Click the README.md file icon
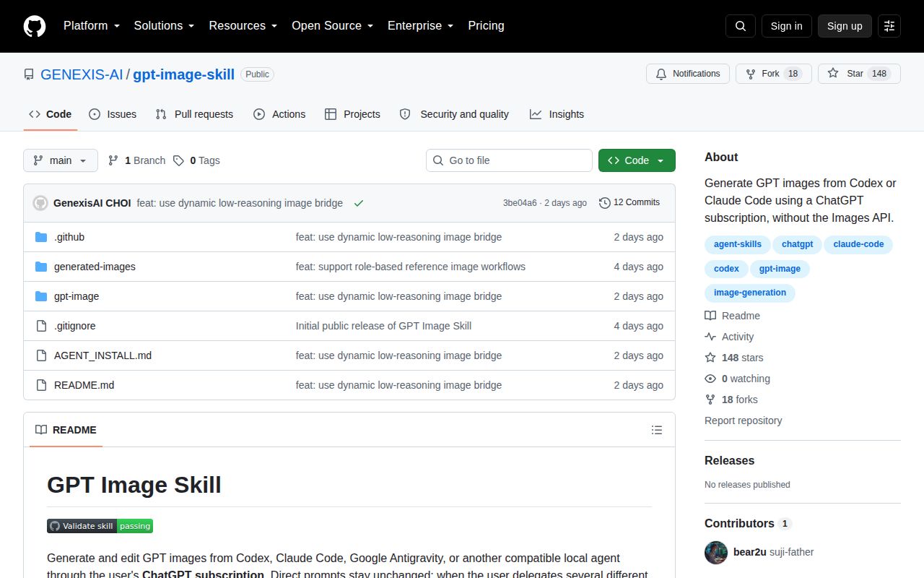This screenshot has height=578, width=924. (41, 385)
